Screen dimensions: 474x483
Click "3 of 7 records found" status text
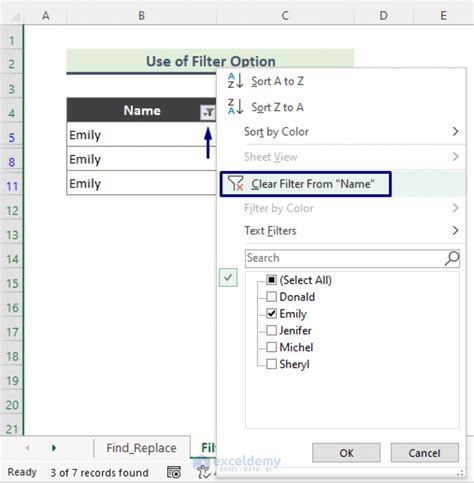coord(99,472)
